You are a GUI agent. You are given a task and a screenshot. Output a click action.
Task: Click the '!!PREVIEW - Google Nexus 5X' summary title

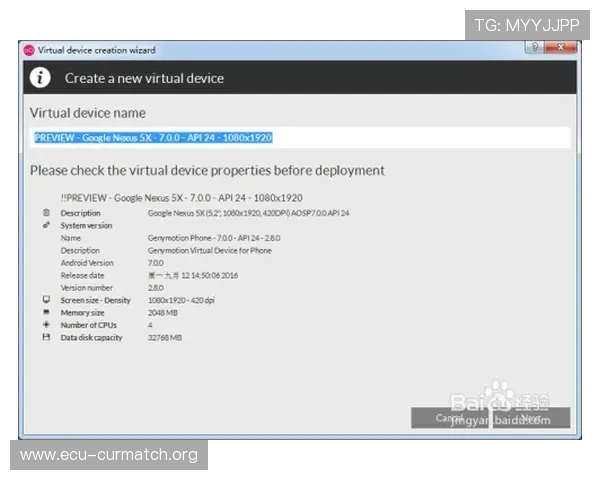click(182, 198)
